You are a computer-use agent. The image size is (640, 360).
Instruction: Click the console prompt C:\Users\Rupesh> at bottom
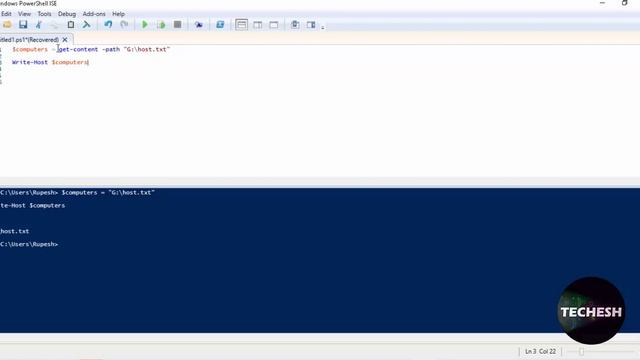(x=29, y=244)
